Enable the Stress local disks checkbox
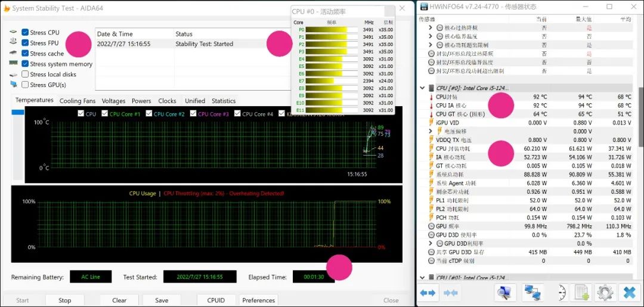This screenshot has height=307, width=644. (25, 75)
